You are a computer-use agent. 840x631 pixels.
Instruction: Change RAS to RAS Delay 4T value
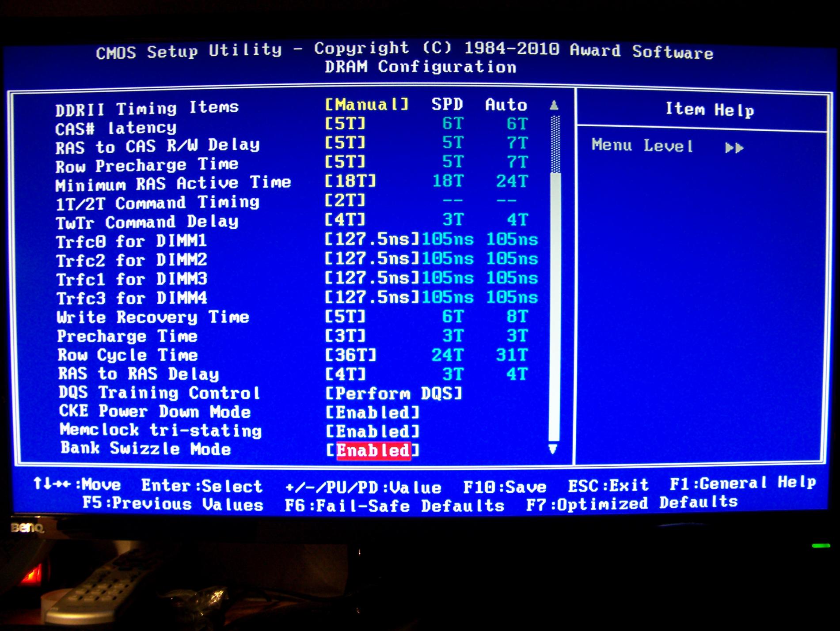[x=346, y=374]
